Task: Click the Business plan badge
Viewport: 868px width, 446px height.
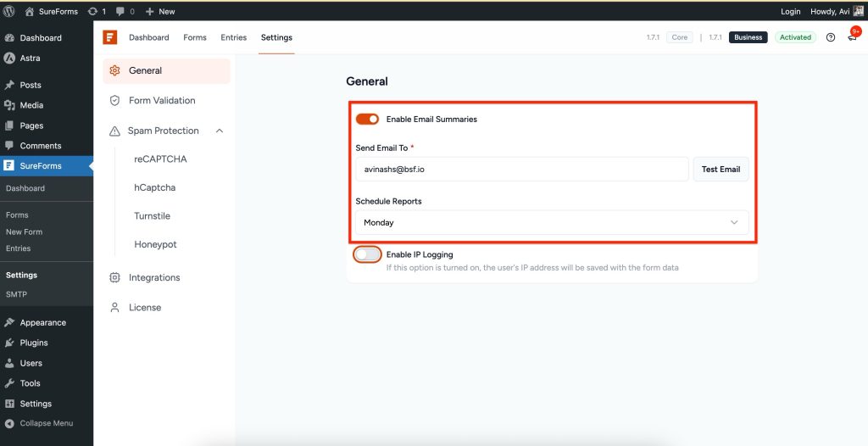Action: coord(748,37)
